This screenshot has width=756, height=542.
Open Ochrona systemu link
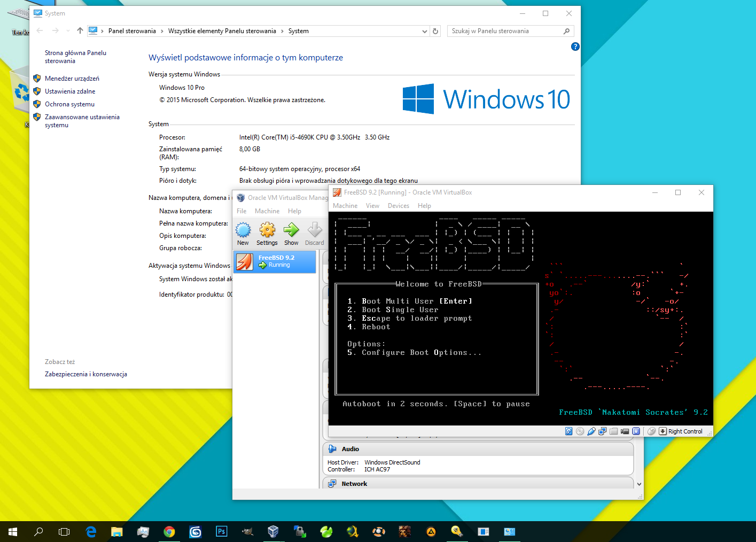[x=69, y=104]
